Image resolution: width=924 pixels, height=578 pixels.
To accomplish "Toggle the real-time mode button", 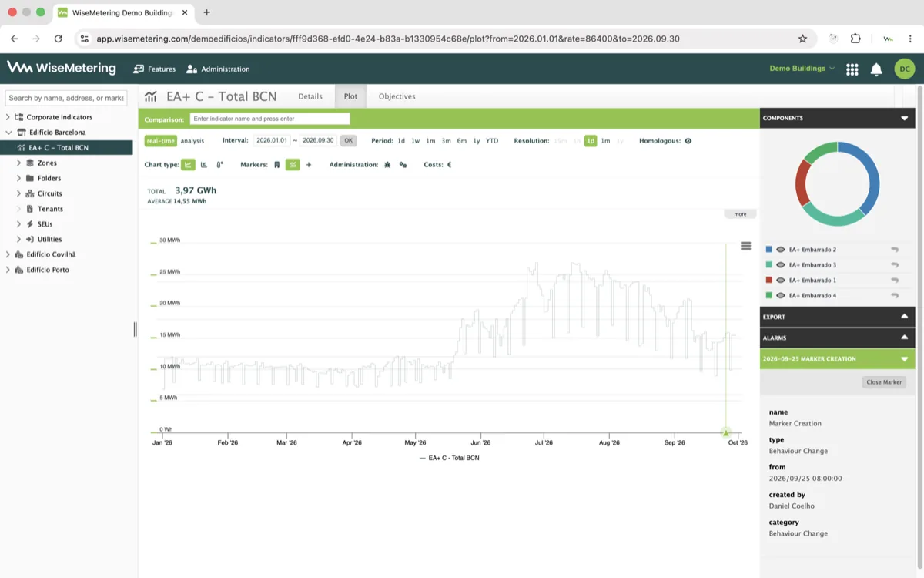I will [x=161, y=141].
